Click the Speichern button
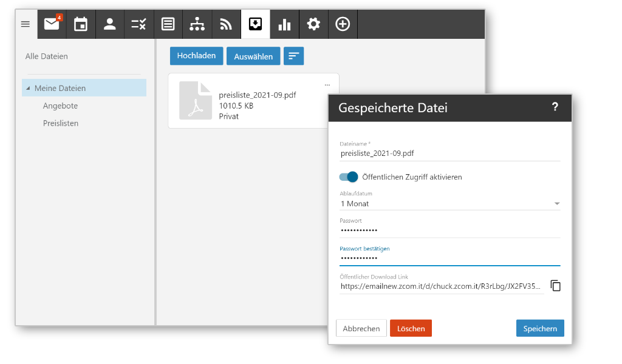622x364 pixels. [539, 328]
